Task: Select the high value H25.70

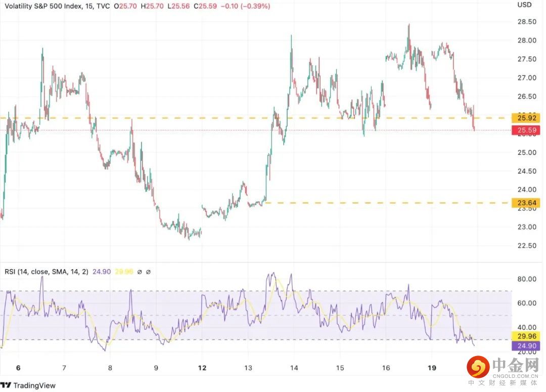Action: (x=152, y=6)
